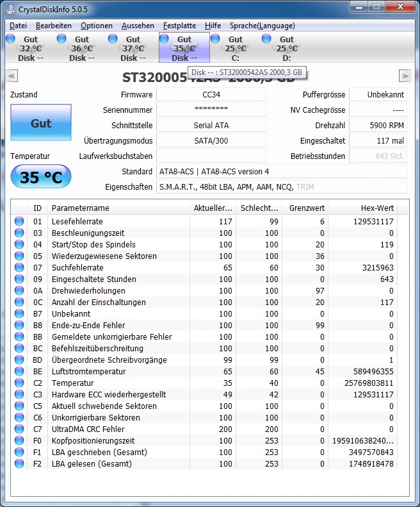Select the Eingeschaltete Stunden row

point(205,279)
